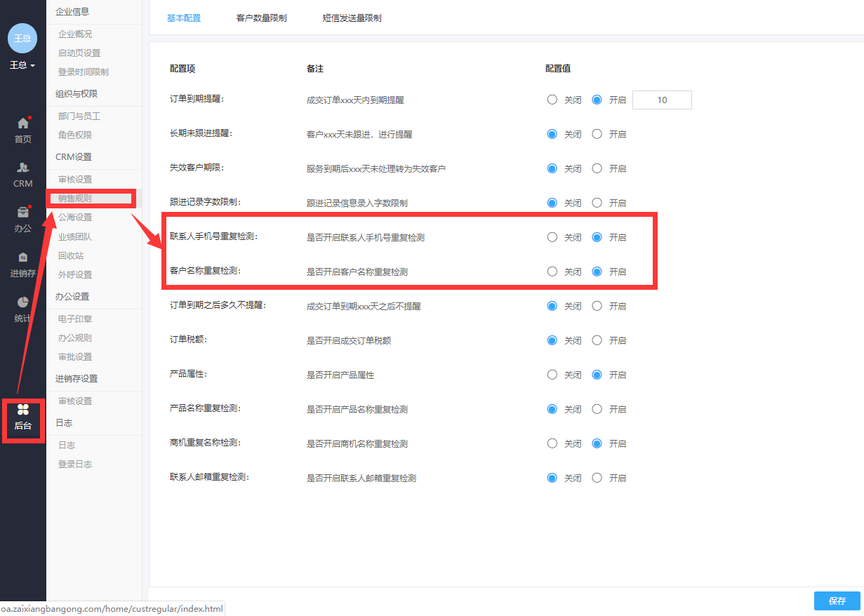This screenshot has height=616, width=864.
Task: Switch to 基本配置 tab
Action: (x=184, y=18)
